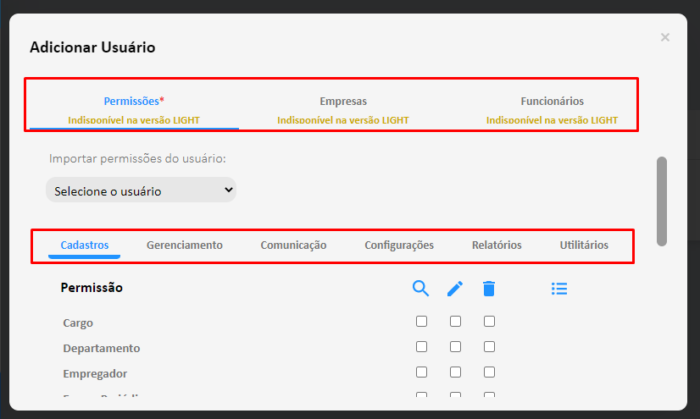Enable edit permission for Departamento
Screen dimensions: 700x419
455,347
